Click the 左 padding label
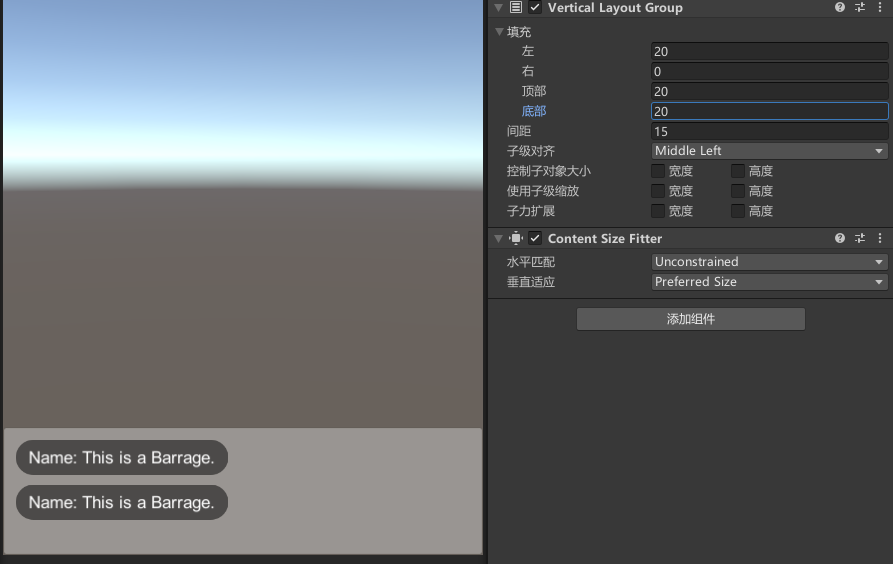Image resolution: width=893 pixels, height=564 pixels. point(528,51)
